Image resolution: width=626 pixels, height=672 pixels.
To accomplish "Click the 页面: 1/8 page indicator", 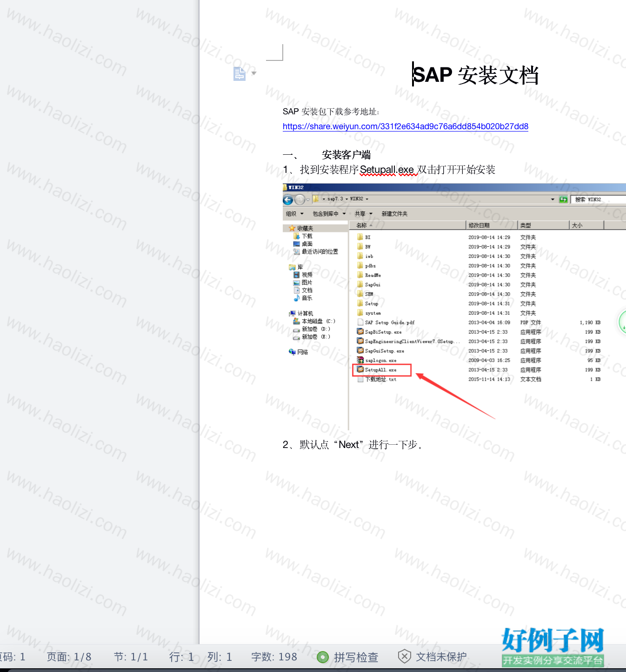I will click(x=69, y=657).
